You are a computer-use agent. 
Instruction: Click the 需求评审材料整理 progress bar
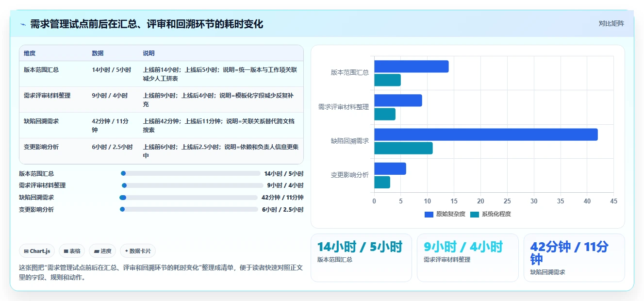192,185
